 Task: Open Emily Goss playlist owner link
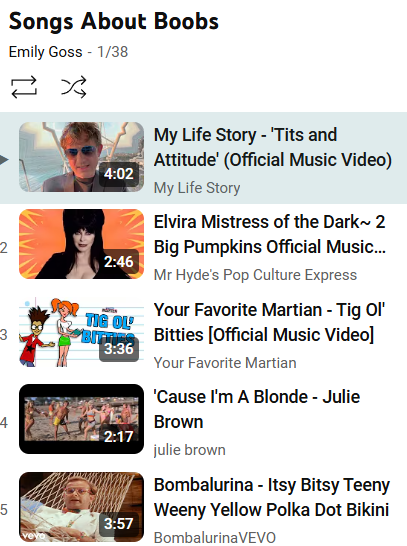coord(46,52)
